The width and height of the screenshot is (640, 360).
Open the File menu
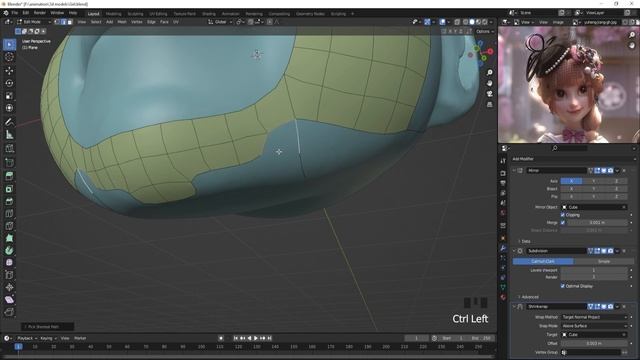click(15, 13)
